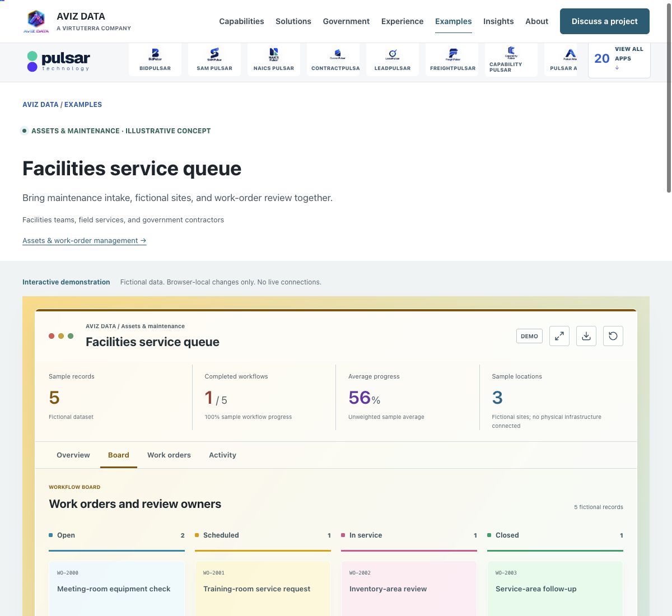This screenshot has height=616, width=672.
Task: Follow the AVIZ DATA / EXAMPLES breadcrumb
Action: point(62,104)
